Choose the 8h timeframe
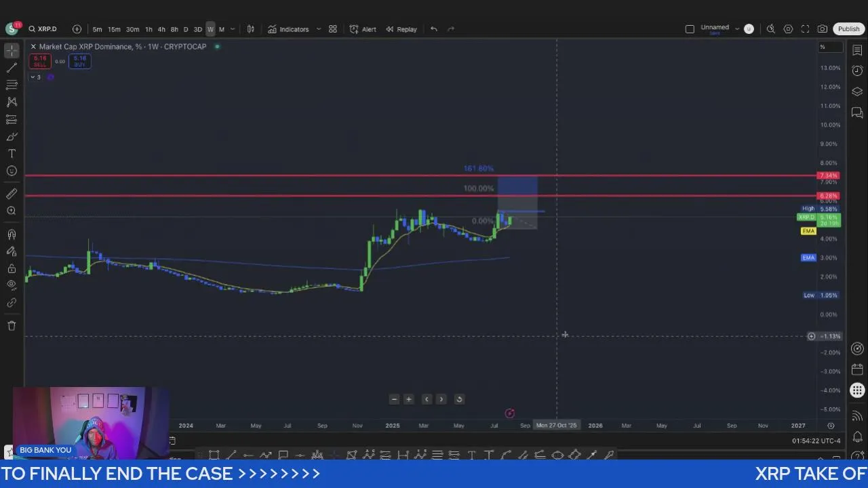Screen dimensions: 868x488 pos(174,29)
